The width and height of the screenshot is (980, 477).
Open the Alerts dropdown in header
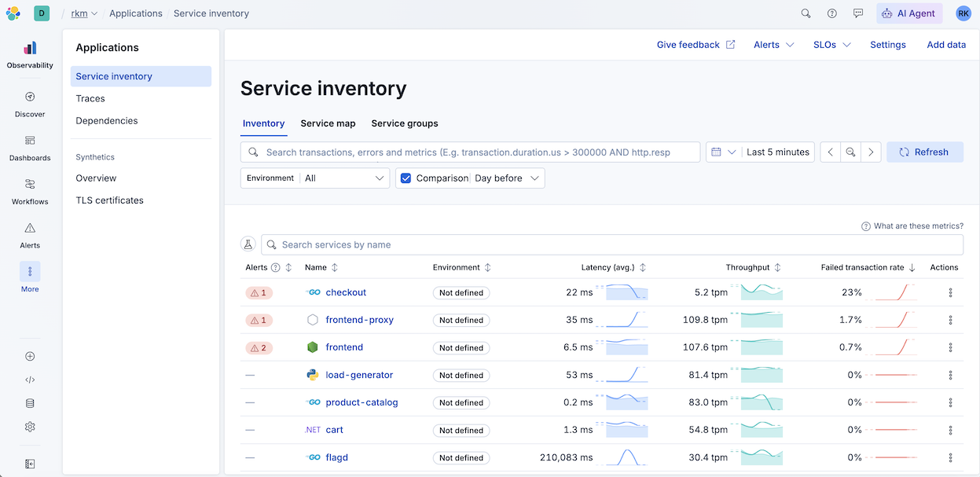(773, 45)
